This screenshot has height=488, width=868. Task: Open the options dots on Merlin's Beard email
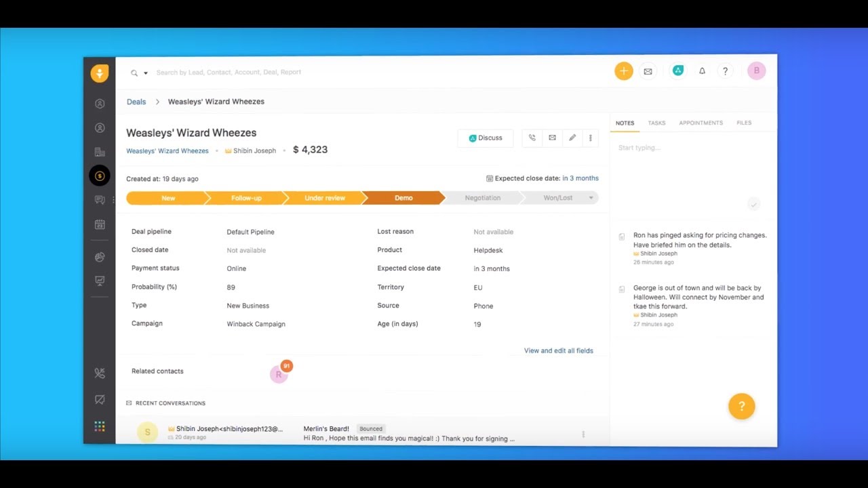[x=583, y=434]
